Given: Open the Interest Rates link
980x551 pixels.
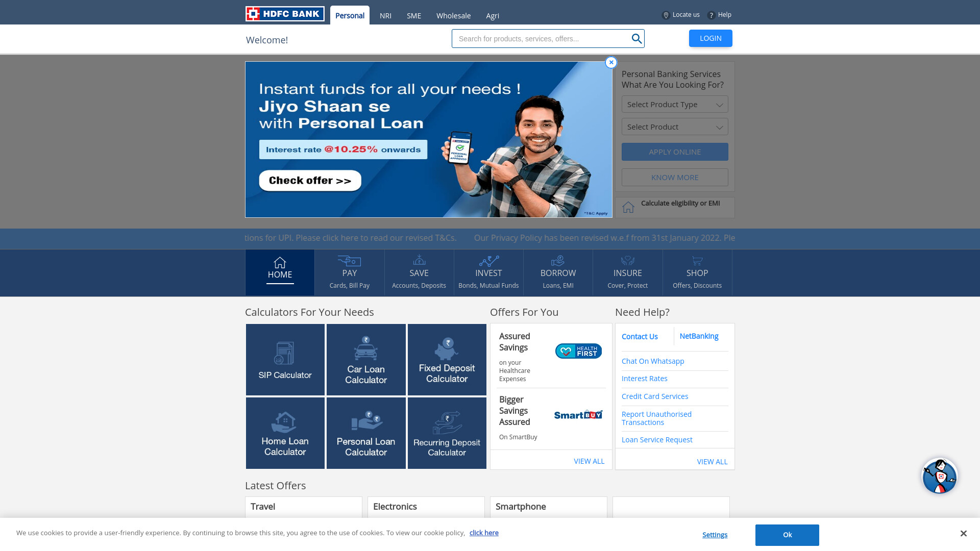Looking at the screenshot, I should tap(644, 379).
